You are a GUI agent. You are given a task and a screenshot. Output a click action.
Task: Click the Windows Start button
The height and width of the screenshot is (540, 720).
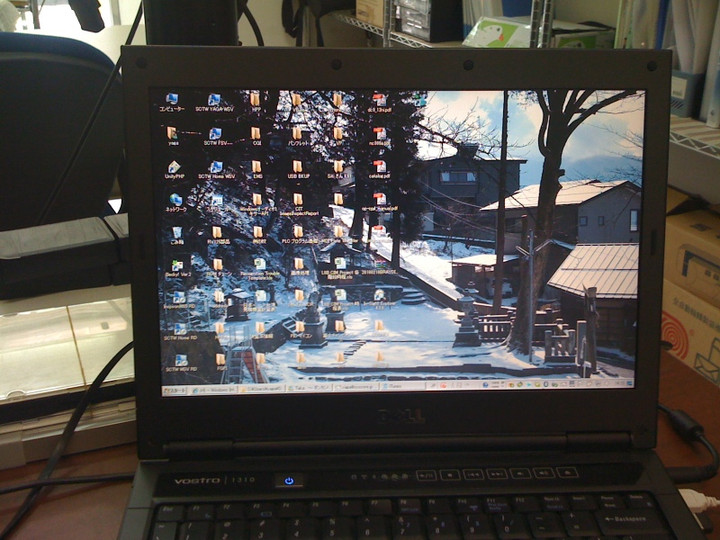point(175,390)
